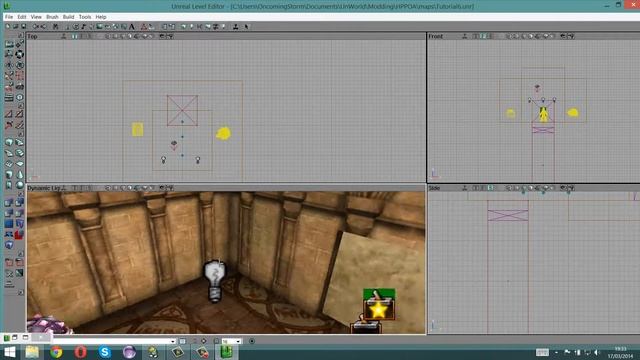
Task: Toggle realtime preview in the Front viewport
Action: 464,36
